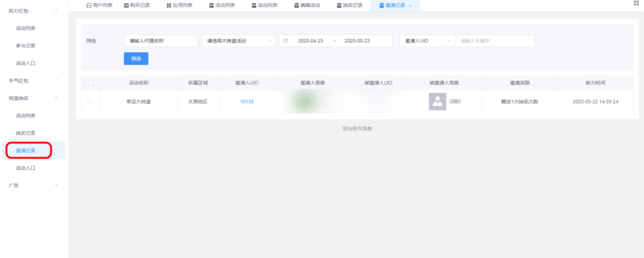Click the 邀请人UID column header

click(247, 82)
